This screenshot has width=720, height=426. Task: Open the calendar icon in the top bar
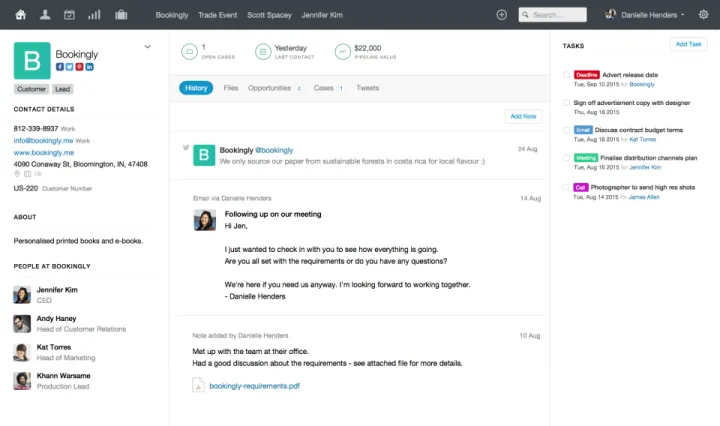pos(69,15)
